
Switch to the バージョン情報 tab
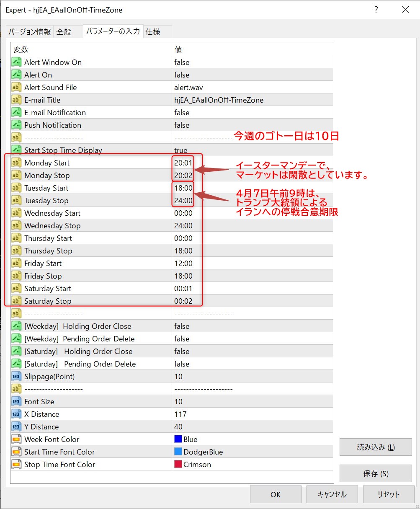click(29, 32)
